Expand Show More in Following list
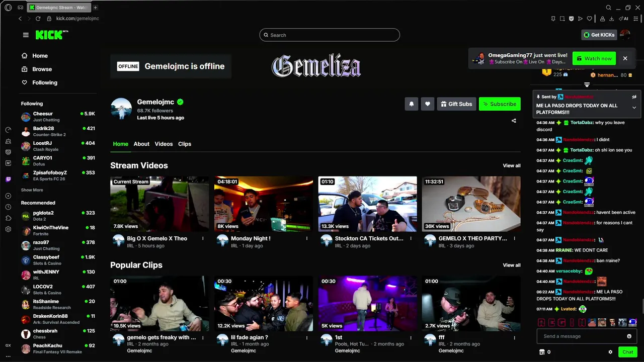 coord(32,190)
